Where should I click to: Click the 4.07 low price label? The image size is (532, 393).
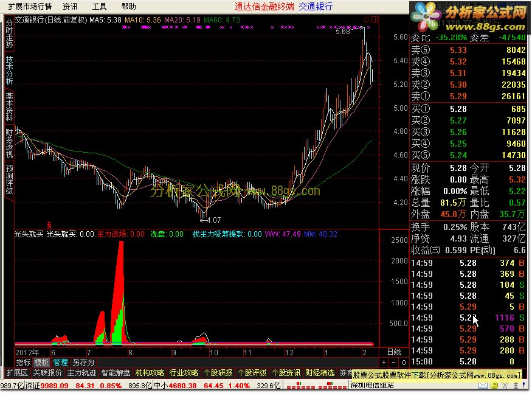(214, 220)
